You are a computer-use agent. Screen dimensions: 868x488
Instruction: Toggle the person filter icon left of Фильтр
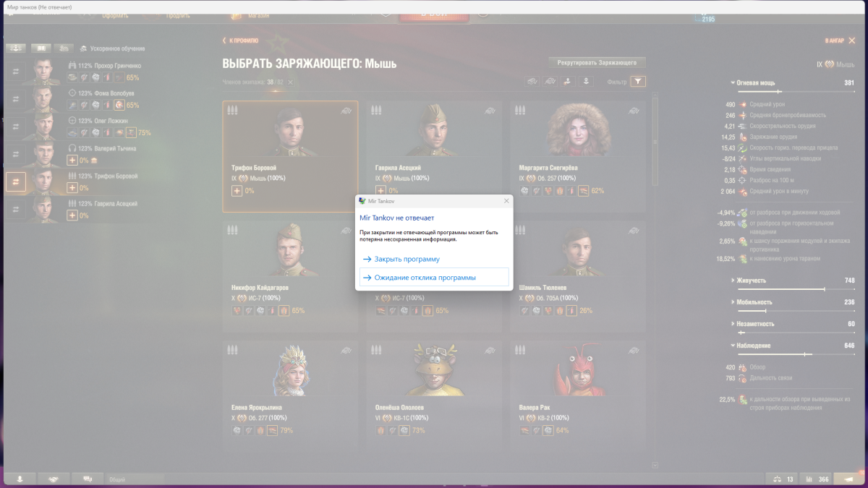tap(587, 82)
